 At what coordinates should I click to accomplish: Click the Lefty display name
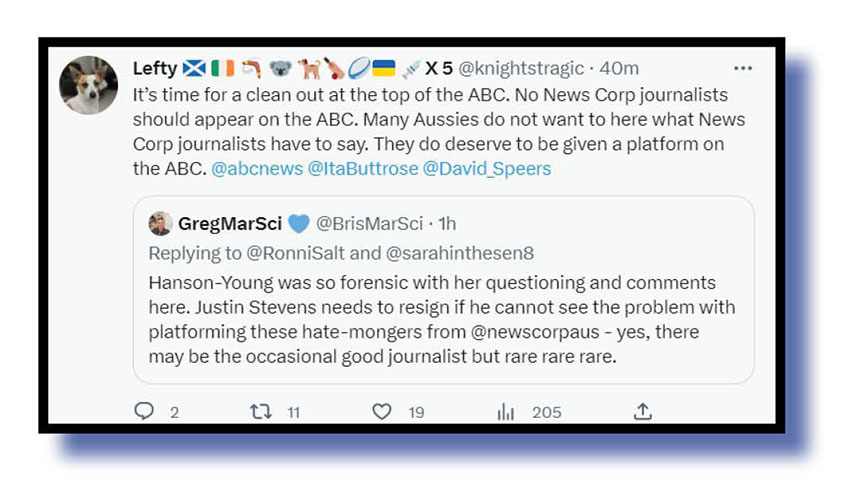(155, 68)
